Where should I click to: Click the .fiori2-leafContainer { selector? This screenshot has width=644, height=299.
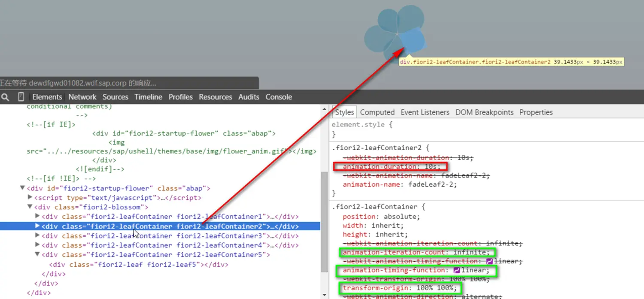click(x=378, y=207)
